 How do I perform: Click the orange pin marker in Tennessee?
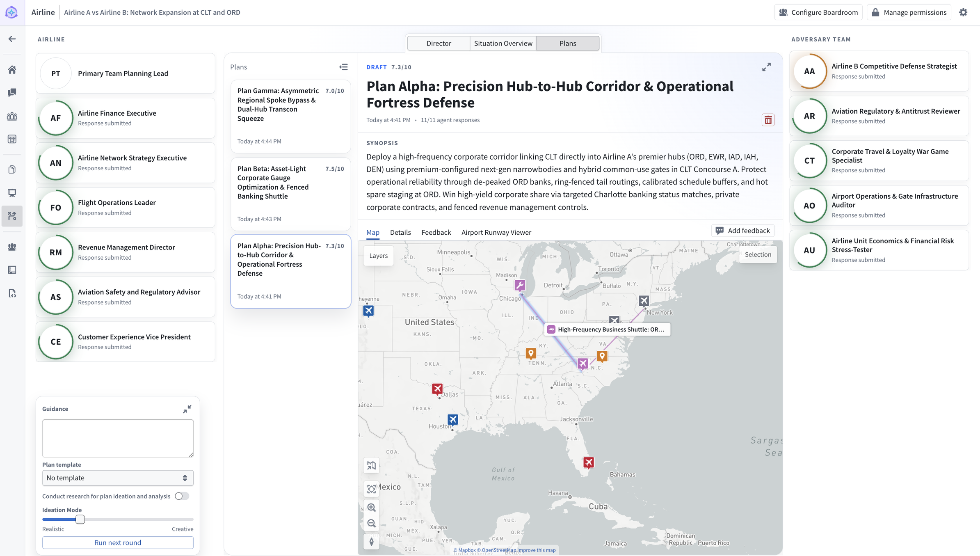tap(531, 353)
